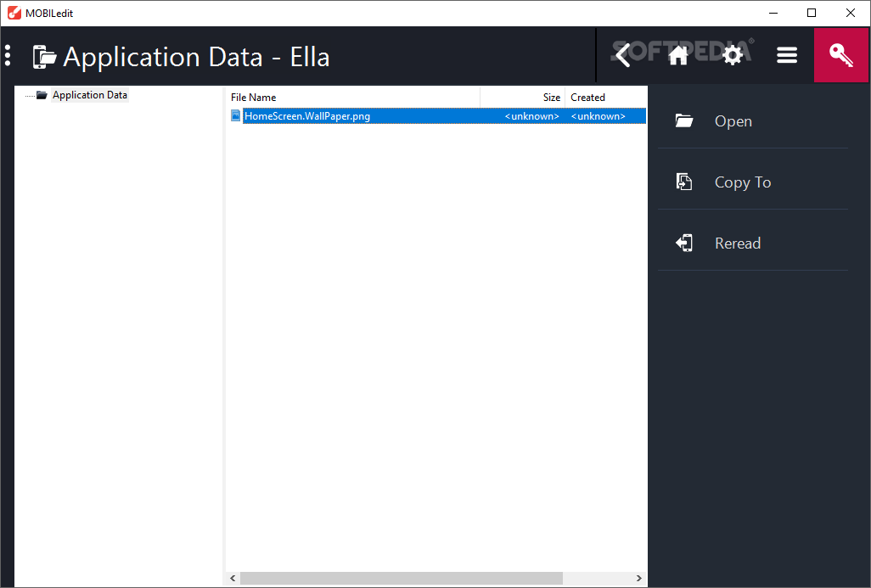The image size is (871, 588).
Task: Click the back arrow icon
Action: point(623,55)
